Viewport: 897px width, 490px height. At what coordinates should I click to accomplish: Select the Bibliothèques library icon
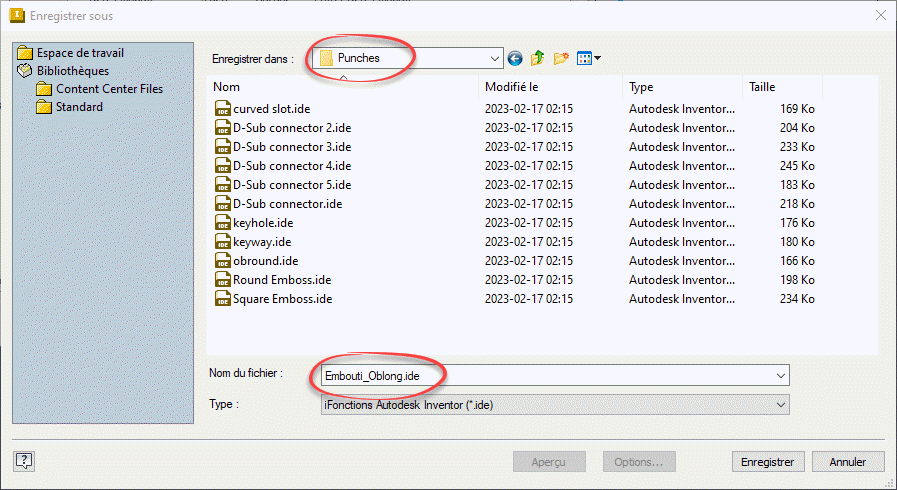point(25,71)
